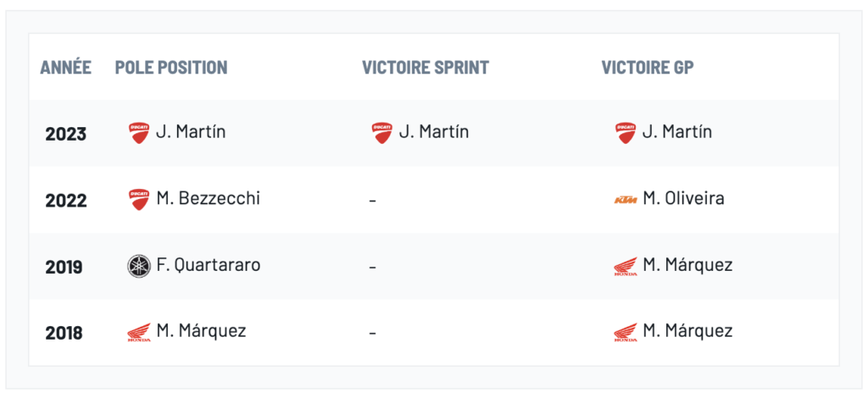868x398 pixels.
Task: Click Ducati logo in 2023 sprint victory
Action: click(x=382, y=133)
